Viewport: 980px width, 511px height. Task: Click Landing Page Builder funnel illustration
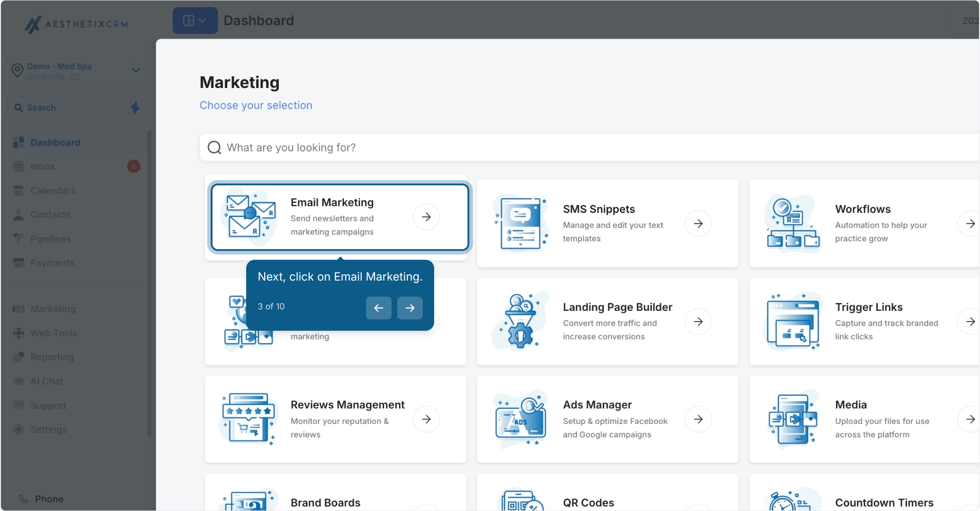(x=521, y=322)
